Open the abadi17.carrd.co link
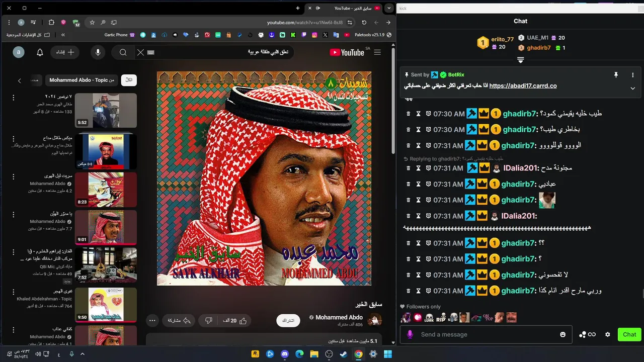Viewport: 644px width, 362px height. click(523, 86)
